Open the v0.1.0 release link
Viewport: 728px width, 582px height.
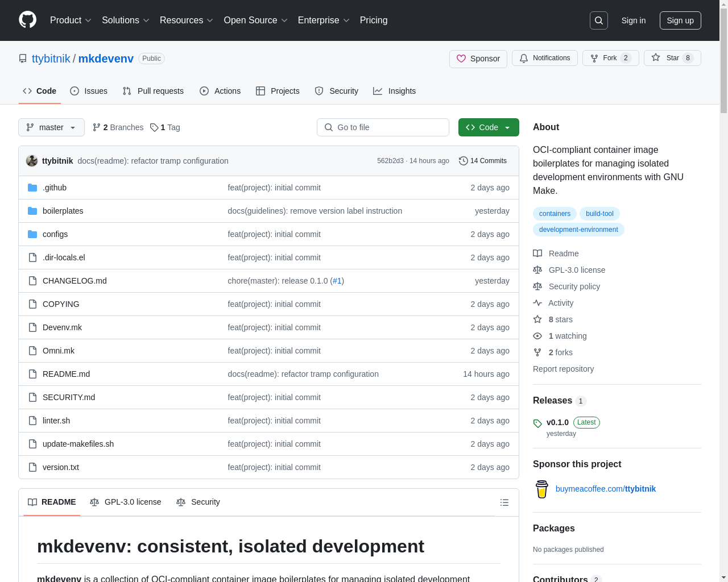[557, 422]
